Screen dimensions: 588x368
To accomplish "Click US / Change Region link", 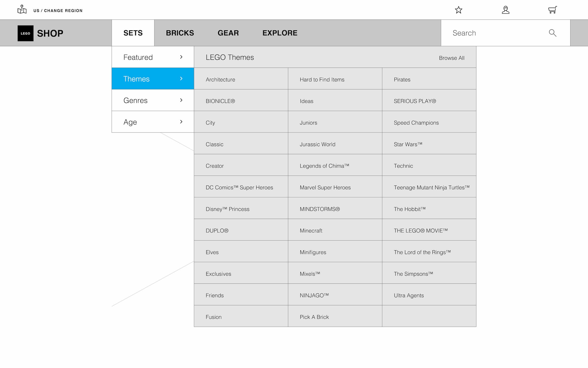I will (x=58, y=10).
